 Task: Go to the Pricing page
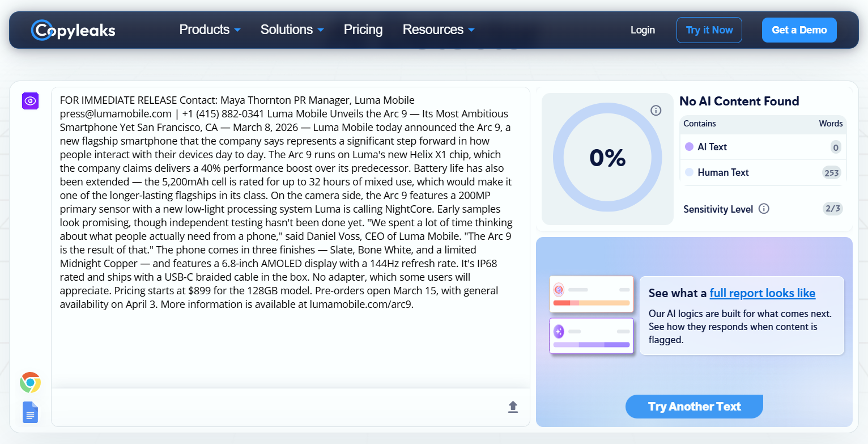(x=363, y=29)
